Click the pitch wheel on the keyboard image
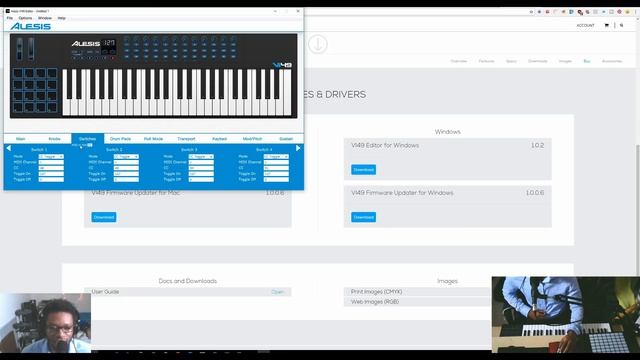The height and width of the screenshot is (360, 640). pyautogui.click(x=20, y=49)
